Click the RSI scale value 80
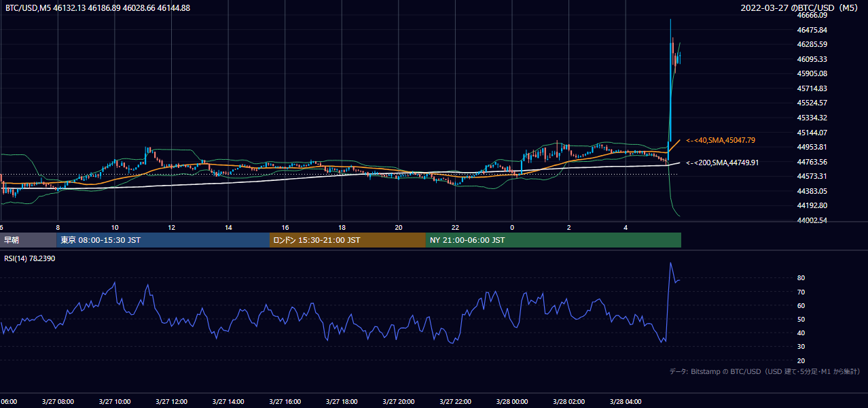This screenshot has height=408, width=868. pyautogui.click(x=801, y=278)
